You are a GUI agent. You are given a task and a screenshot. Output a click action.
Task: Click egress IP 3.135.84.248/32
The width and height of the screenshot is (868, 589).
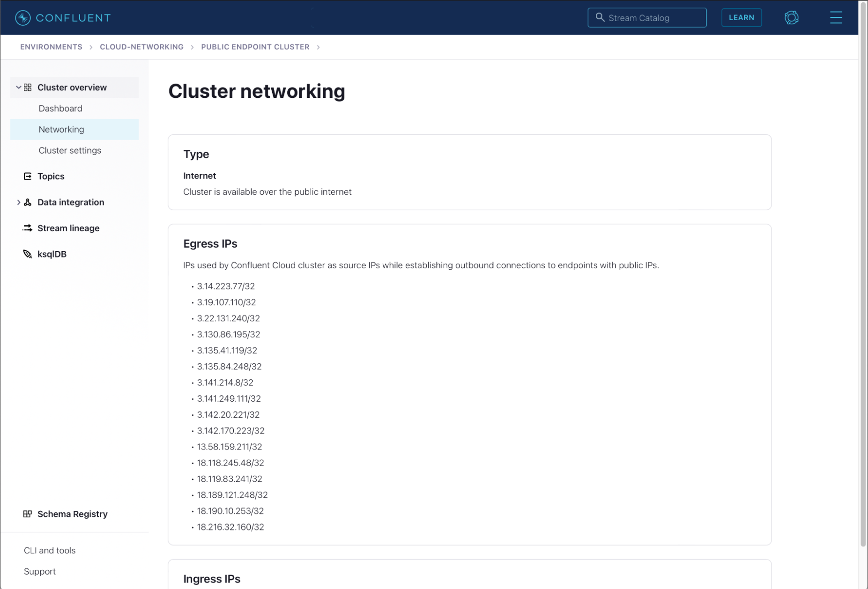(x=229, y=367)
